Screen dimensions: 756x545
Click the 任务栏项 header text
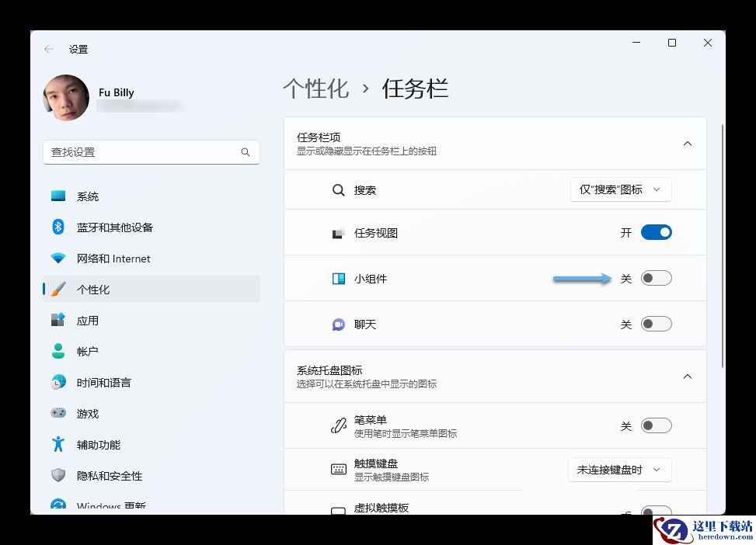pos(319,137)
